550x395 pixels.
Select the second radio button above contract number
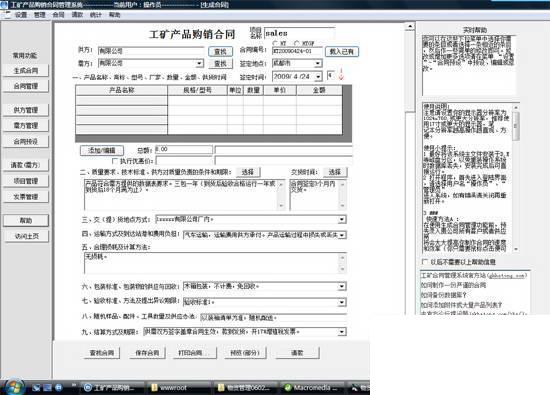point(297,43)
